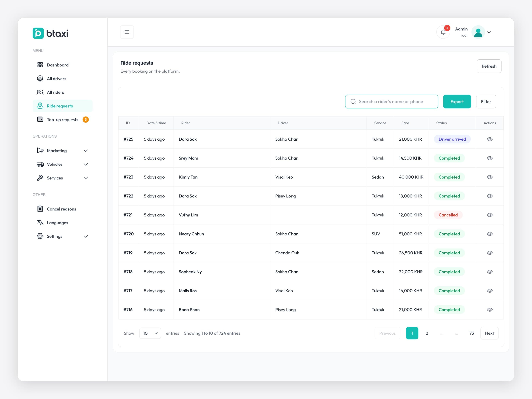Click the admin avatar picture
The image size is (532, 399).
pyautogui.click(x=478, y=32)
